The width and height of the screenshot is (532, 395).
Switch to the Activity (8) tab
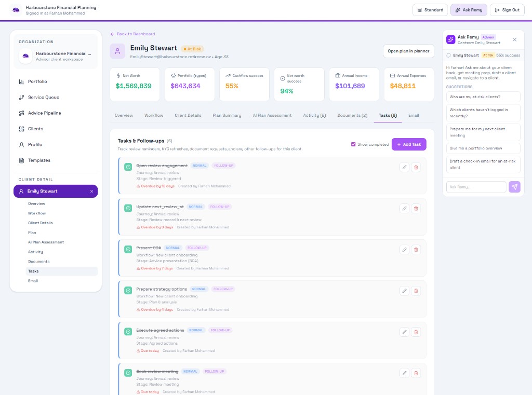click(x=314, y=116)
